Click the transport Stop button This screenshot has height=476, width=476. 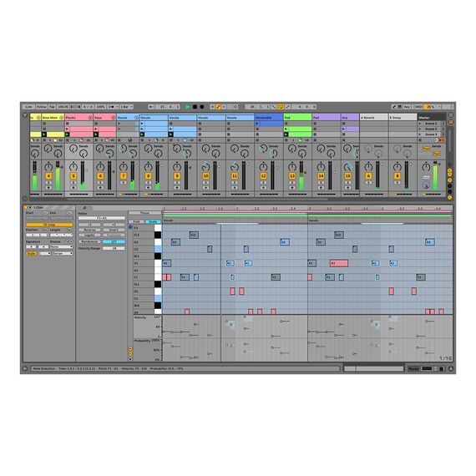tap(195, 107)
